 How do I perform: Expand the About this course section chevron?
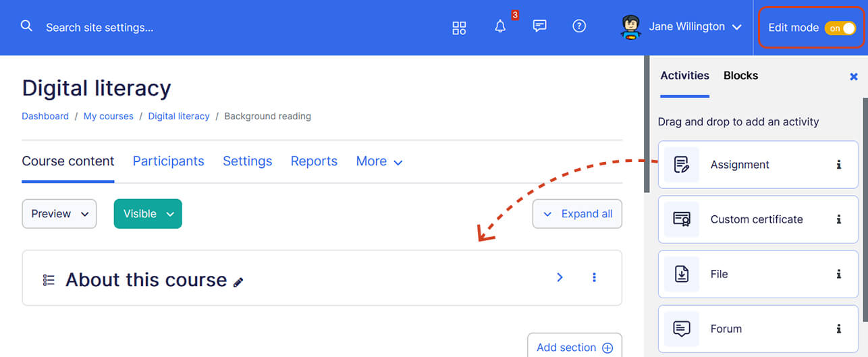click(560, 277)
